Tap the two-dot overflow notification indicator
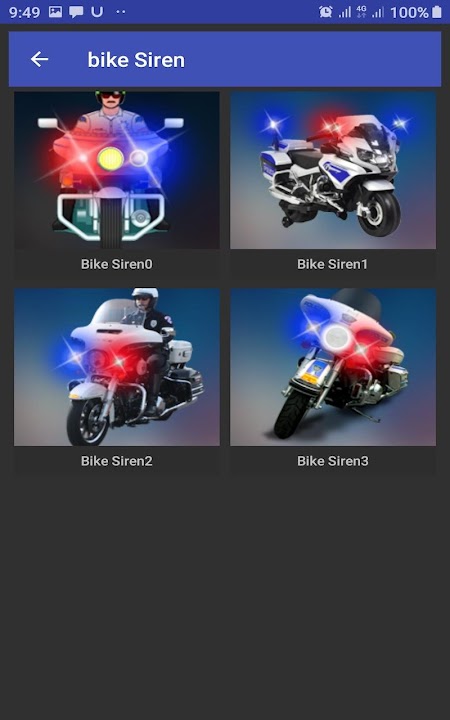This screenshot has width=450, height=720. (121, 12)
